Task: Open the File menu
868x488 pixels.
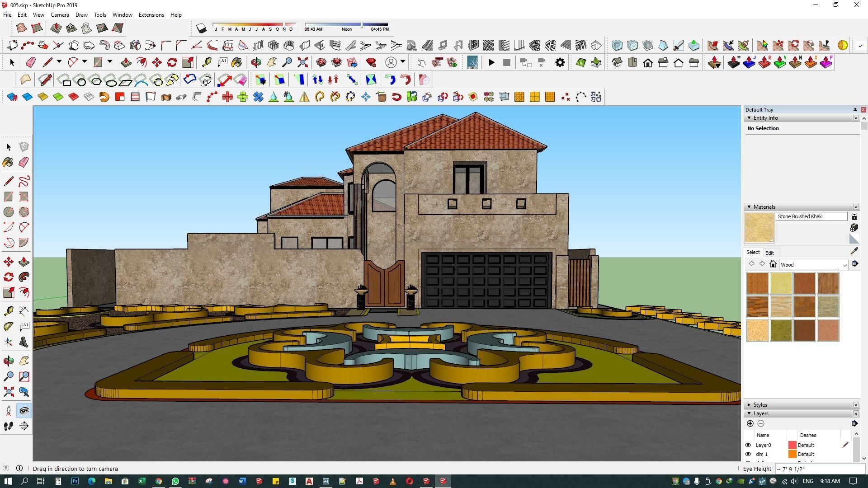Action: [x=7, y=15]
